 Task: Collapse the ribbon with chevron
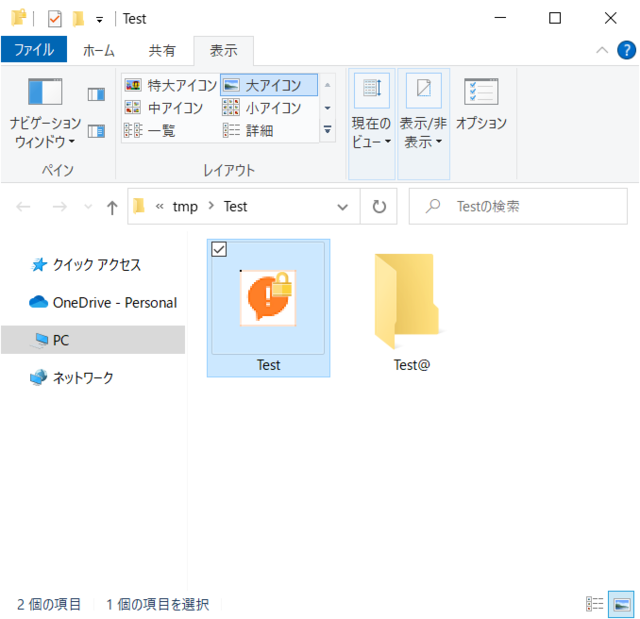[x=602, y=51]
